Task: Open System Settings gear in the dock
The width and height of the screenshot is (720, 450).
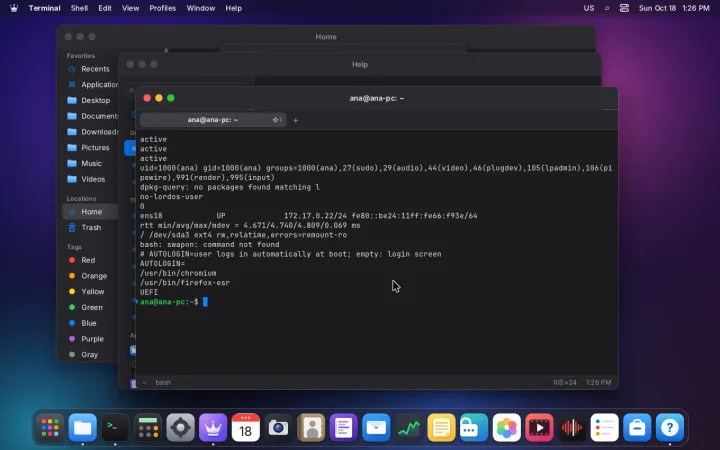Action: [x=180, y=428]
